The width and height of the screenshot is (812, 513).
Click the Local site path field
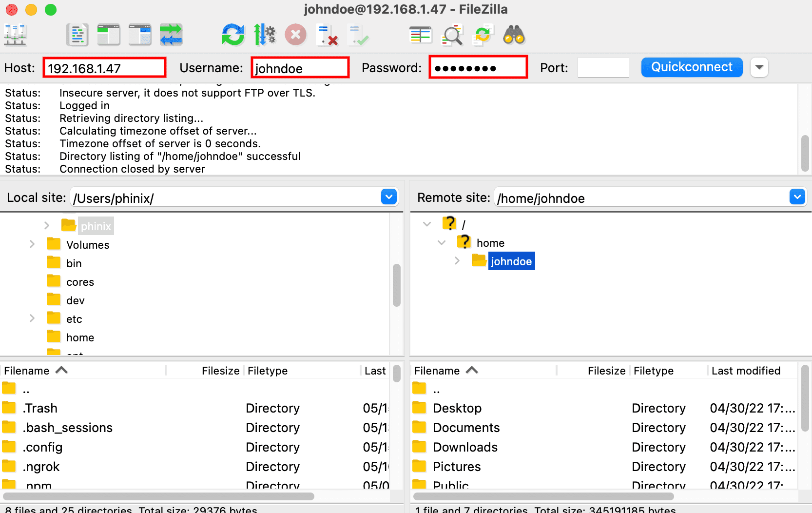pyautogui.click(x=225, y=197)
